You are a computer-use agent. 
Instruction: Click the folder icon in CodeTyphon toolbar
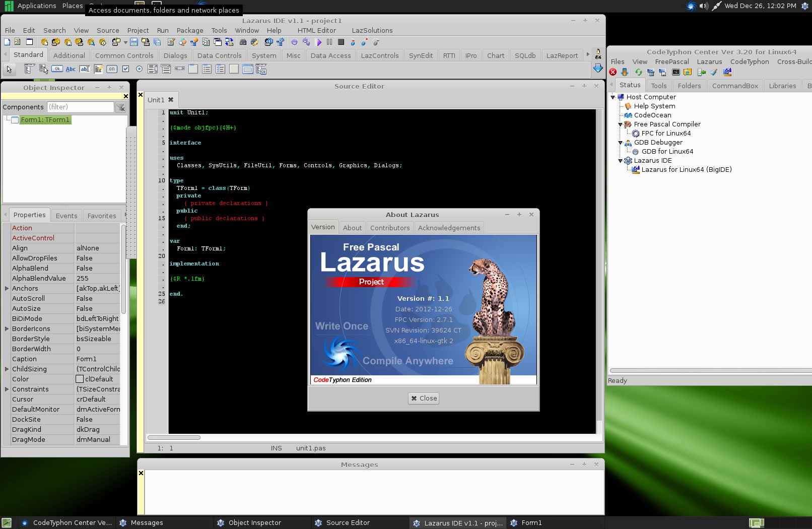click(688, 72)
